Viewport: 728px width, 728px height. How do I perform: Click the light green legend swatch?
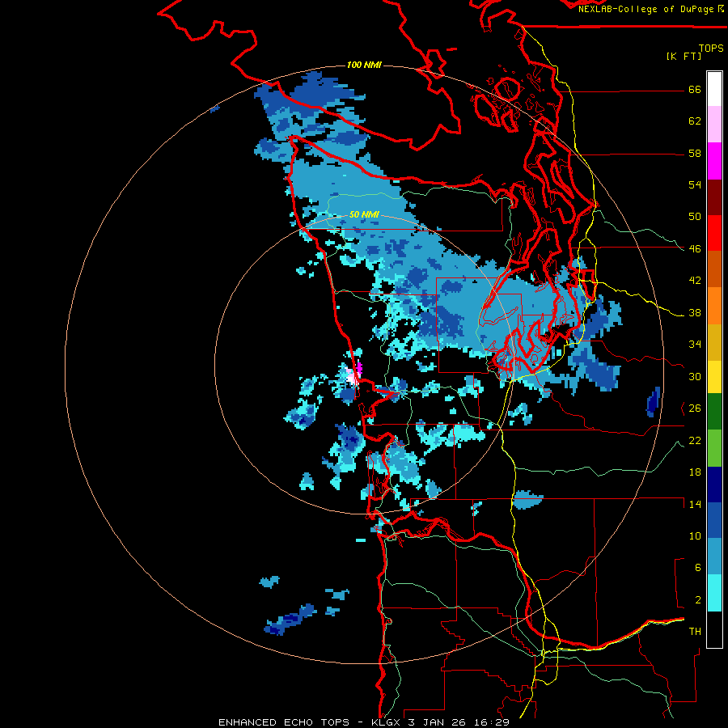coord(714,448)
